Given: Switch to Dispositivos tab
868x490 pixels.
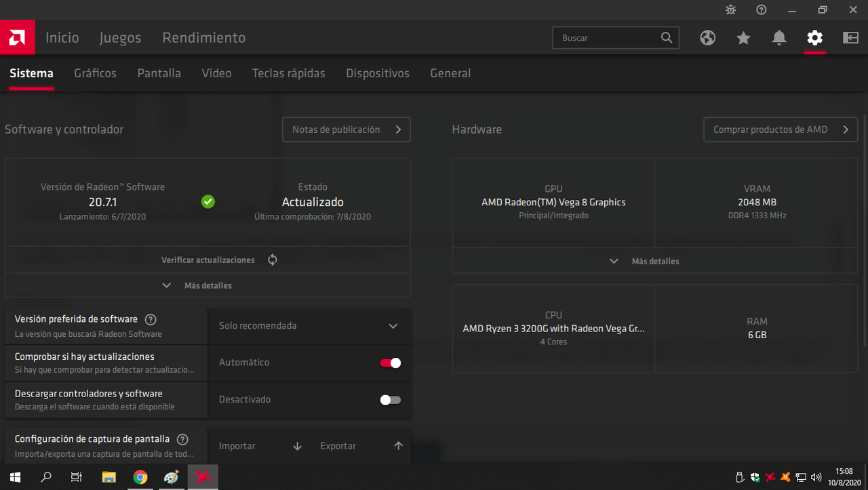Looking at the screenshot, I should click(378, 73).
